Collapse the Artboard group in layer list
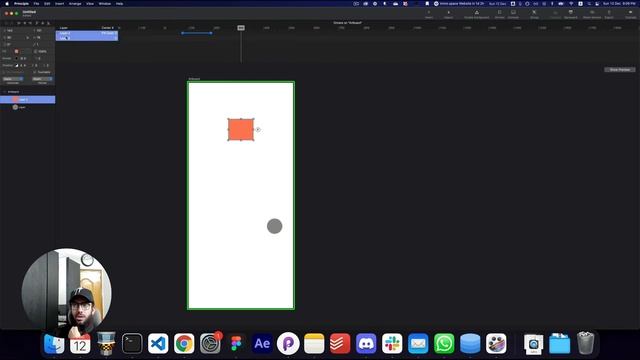 click(4, 92)
